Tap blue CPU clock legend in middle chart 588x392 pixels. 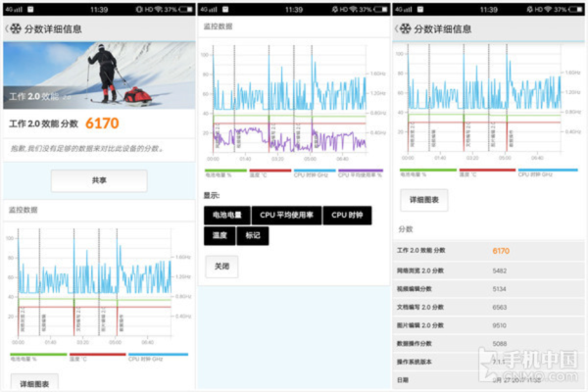315,172
